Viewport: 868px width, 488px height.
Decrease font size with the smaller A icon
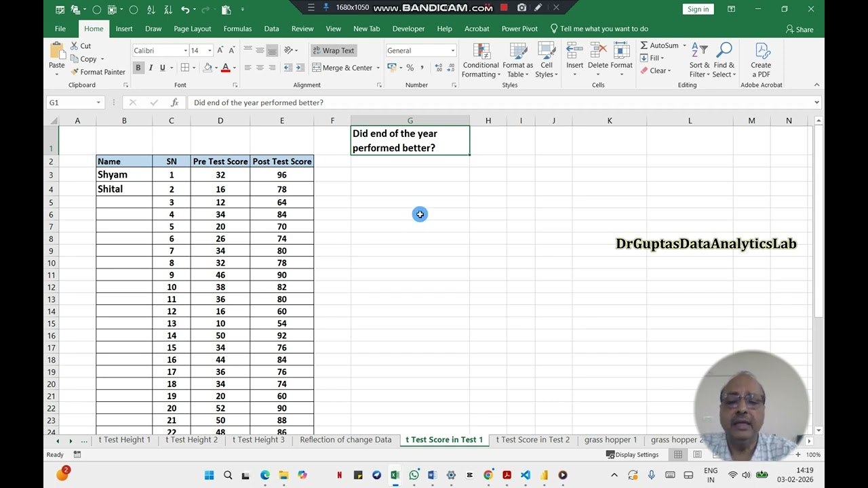pyautogui.click(x=232, y=51)
